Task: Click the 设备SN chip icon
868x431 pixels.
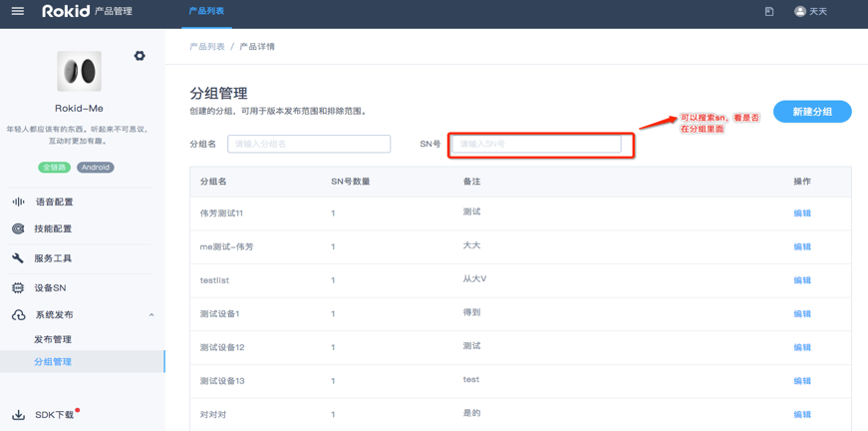Action: pyautogui.click(x=18, y=288)
